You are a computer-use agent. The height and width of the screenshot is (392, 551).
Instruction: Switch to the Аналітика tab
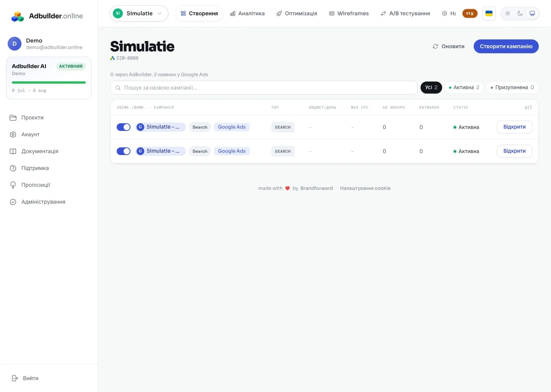(247, 13)
